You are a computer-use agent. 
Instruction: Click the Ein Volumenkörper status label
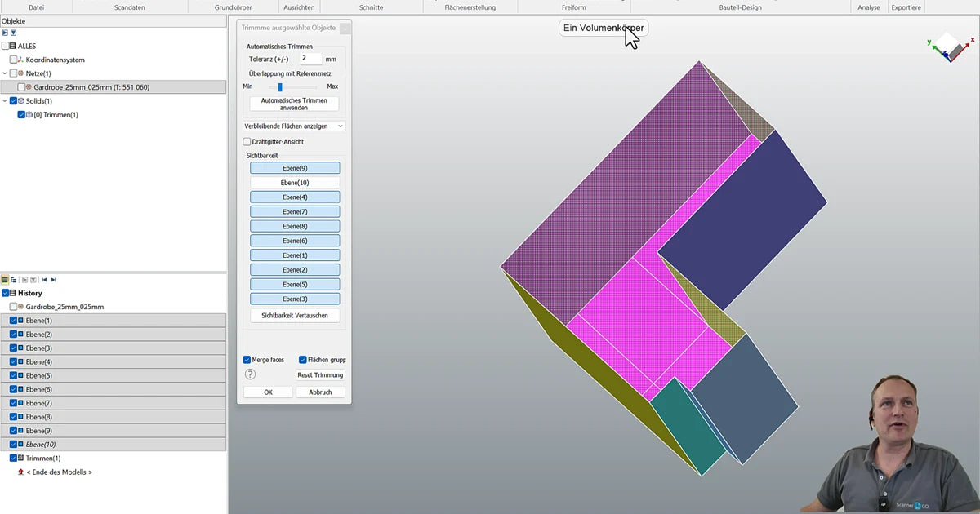coord(604,28)
